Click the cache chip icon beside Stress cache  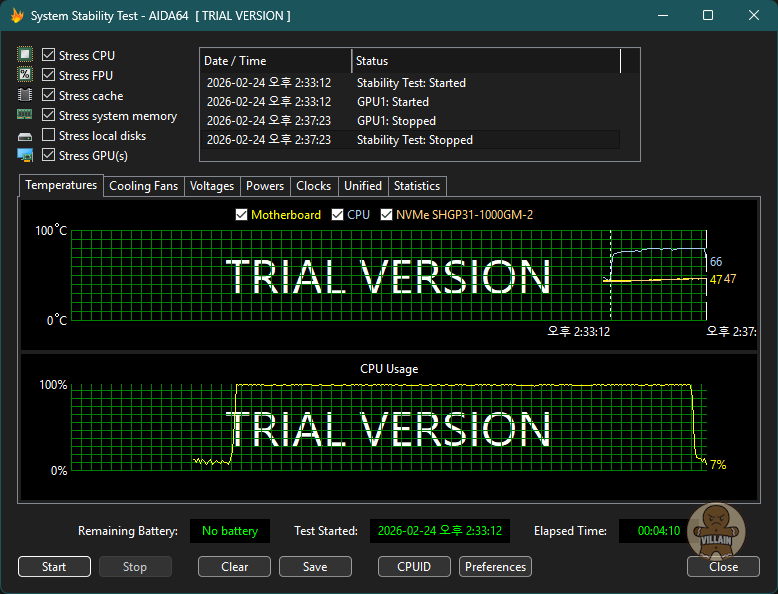(x=25, y=96)
